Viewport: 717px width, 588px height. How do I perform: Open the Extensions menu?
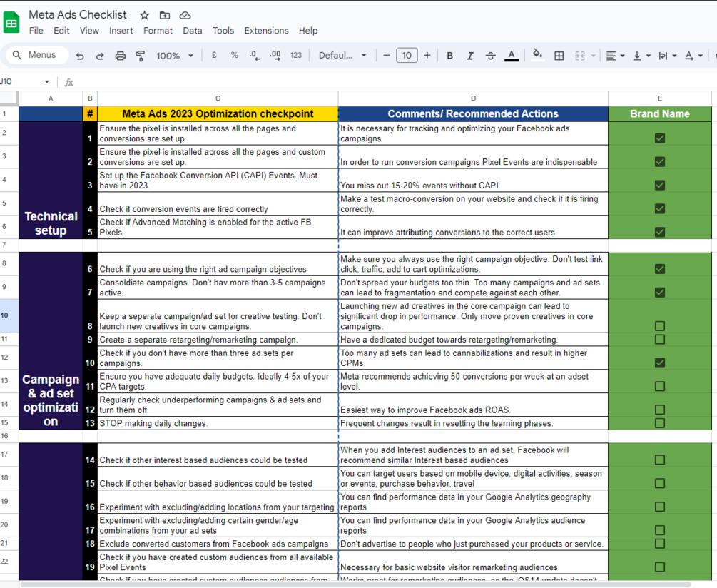[266, 31]
